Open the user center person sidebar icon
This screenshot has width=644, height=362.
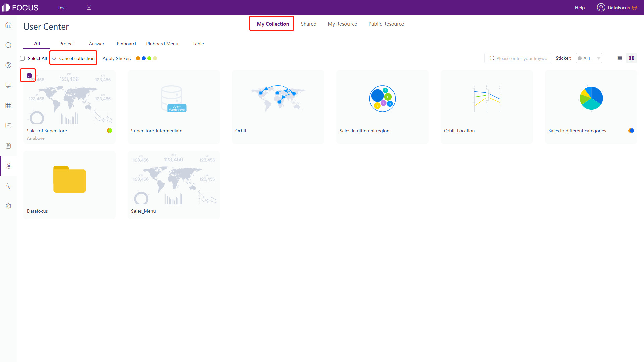click(x=9, y=166)
